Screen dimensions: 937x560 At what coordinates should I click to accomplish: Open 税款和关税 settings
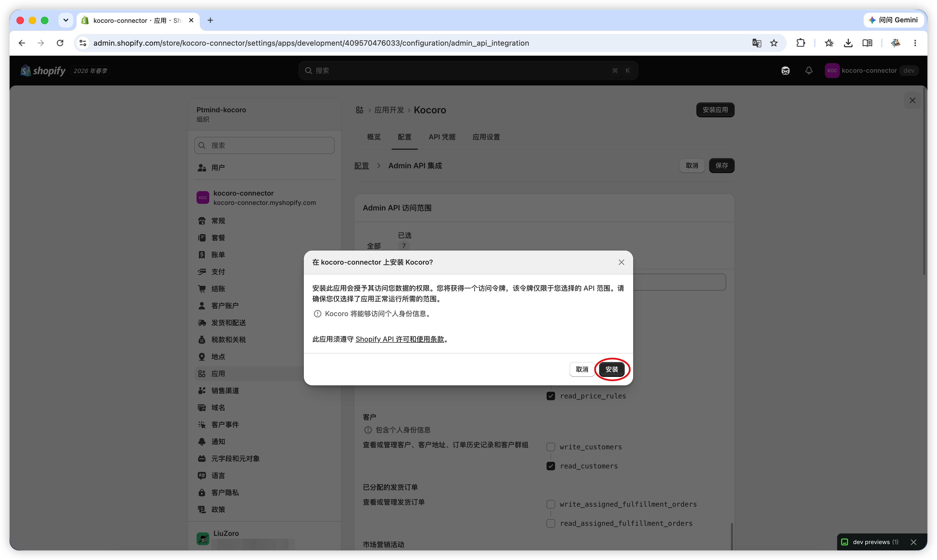tap(264, 340)
